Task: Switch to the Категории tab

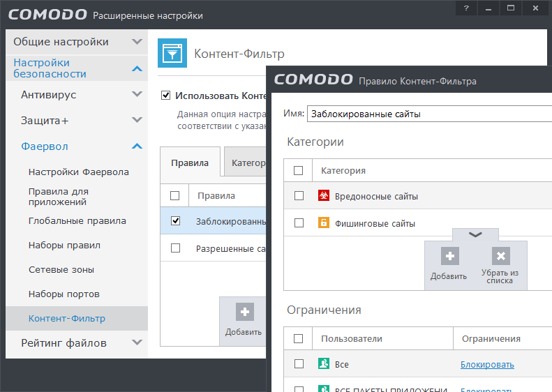Action: tap(245, 163)
